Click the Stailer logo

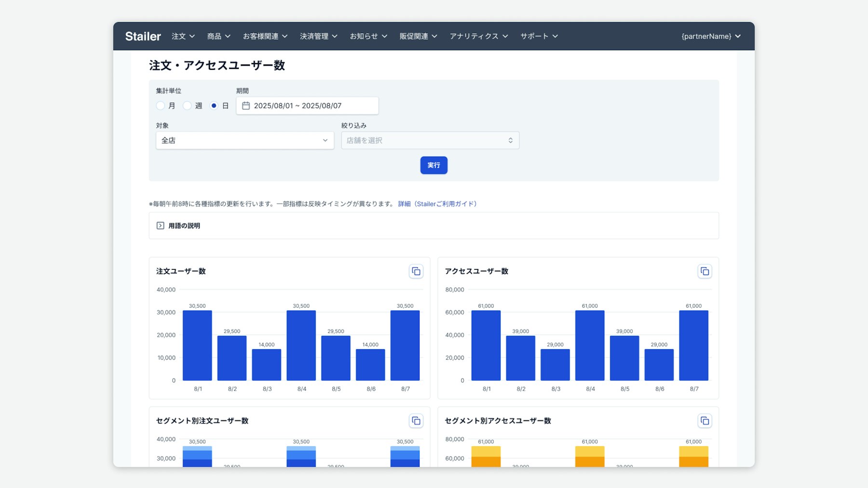(143, 36)
